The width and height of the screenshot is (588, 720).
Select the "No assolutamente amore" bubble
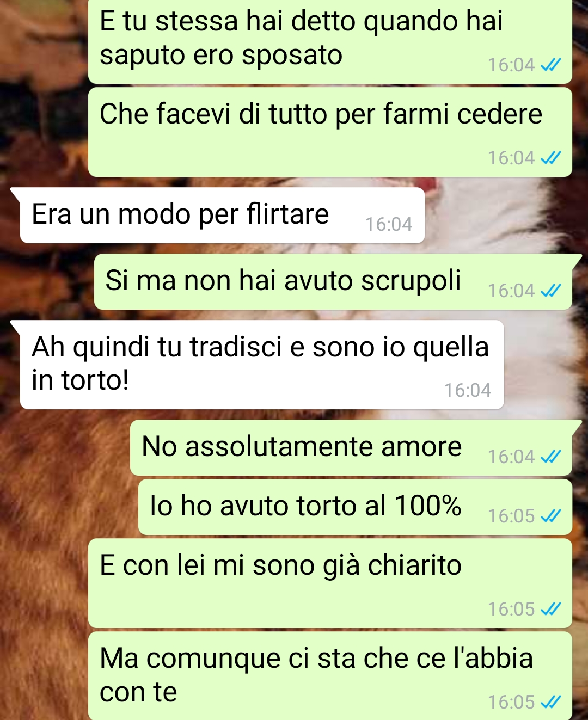pyautogui.click(x=351, y=448)
